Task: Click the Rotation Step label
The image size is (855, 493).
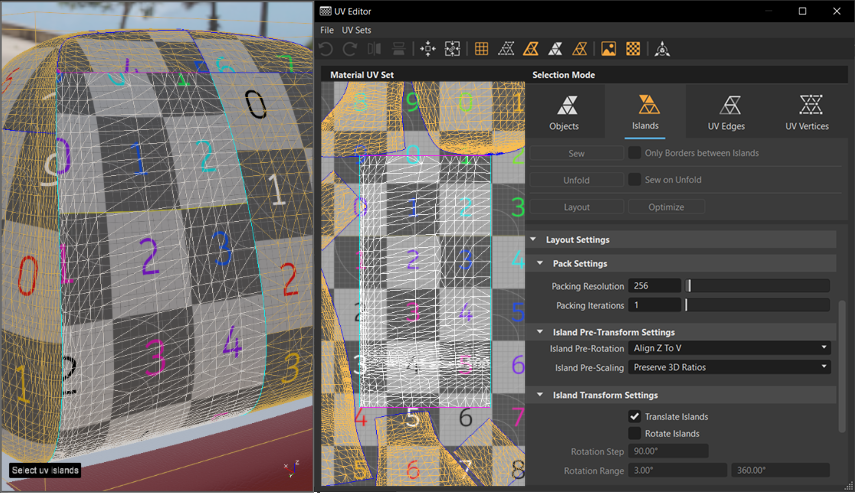Action: coord(597,452)
